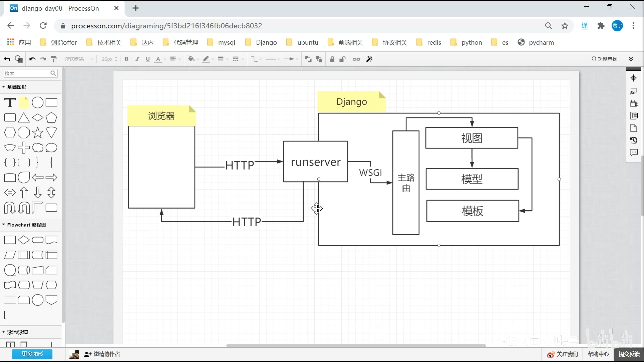
Task: Click 邀请协作者 invite link
Action: (x=102, y=354)
